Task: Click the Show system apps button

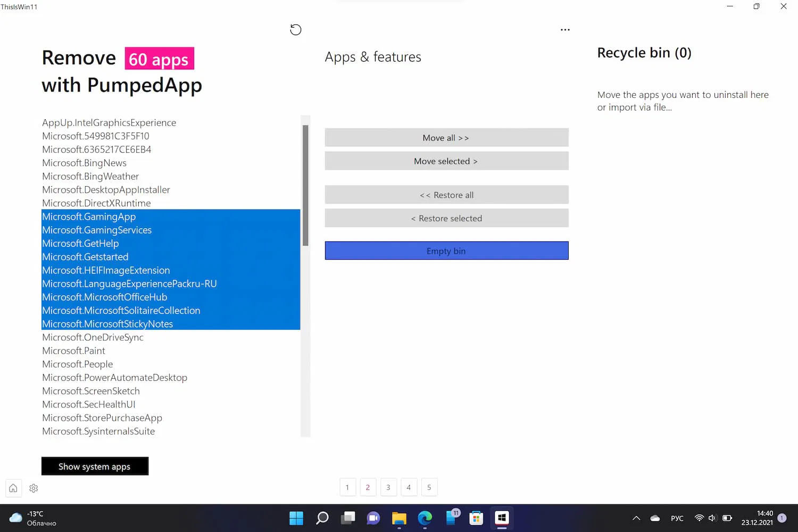Action: (95, 467)
